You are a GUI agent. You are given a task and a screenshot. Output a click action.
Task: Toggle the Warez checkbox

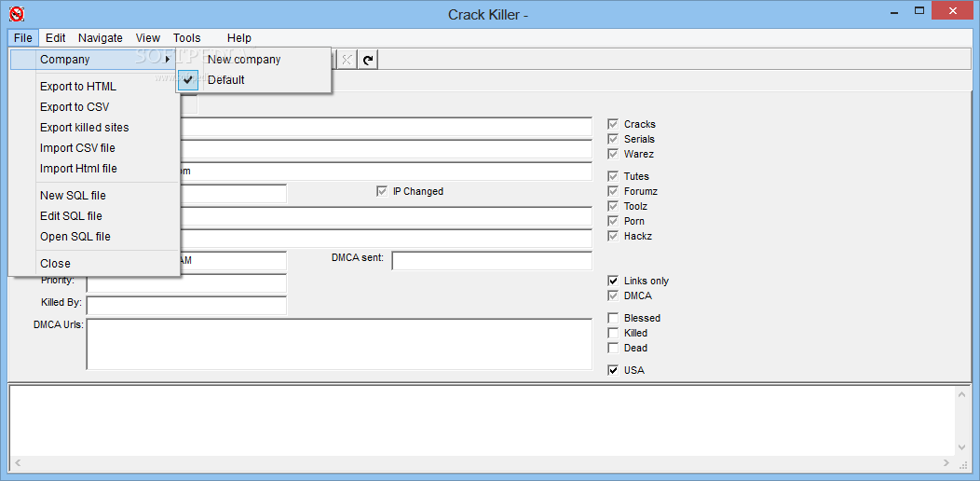tap(613, 154)
